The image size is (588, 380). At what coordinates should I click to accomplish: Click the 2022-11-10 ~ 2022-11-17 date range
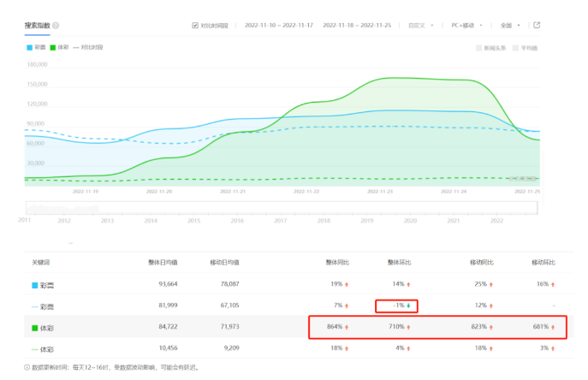(278, 26)
